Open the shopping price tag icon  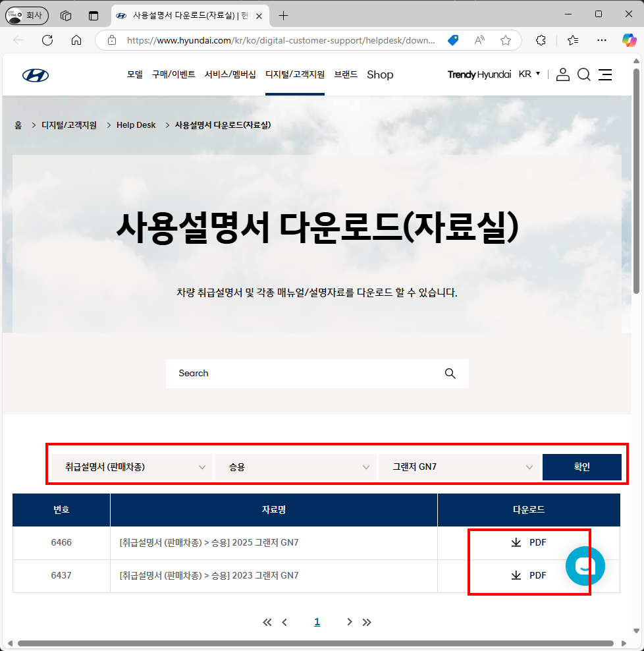[x=453, y=40]
